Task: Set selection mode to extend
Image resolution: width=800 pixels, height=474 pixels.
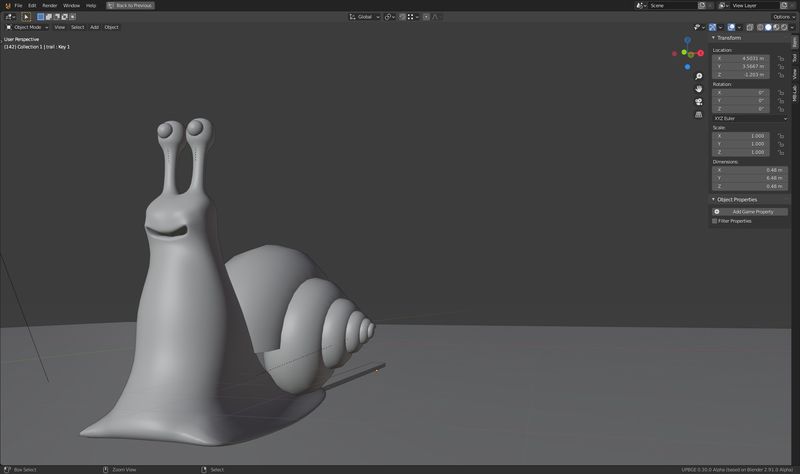Action: pos(48,17)
